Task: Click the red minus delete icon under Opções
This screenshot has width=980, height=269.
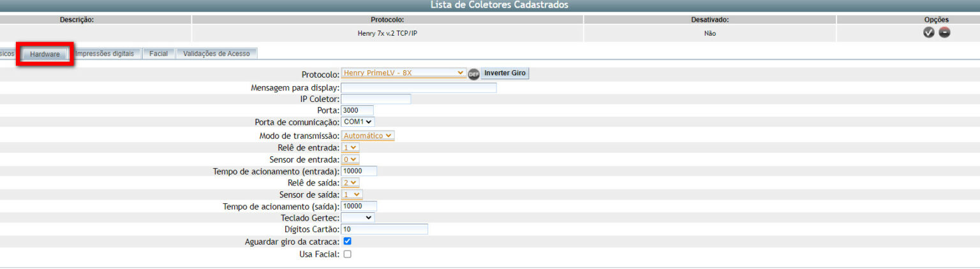Action: tap(944, 33)
